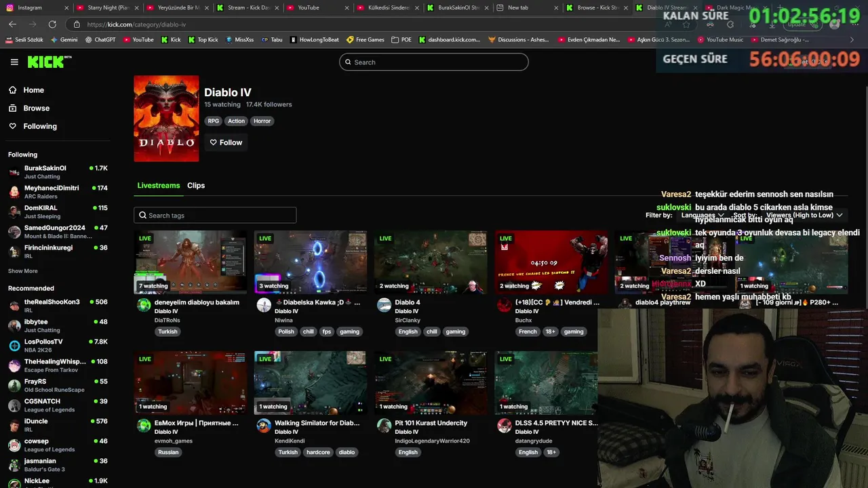Viewport: 868px width, 488px height.
Task: Follow the Diablo IV category
Action: click(x=226, y=142)
